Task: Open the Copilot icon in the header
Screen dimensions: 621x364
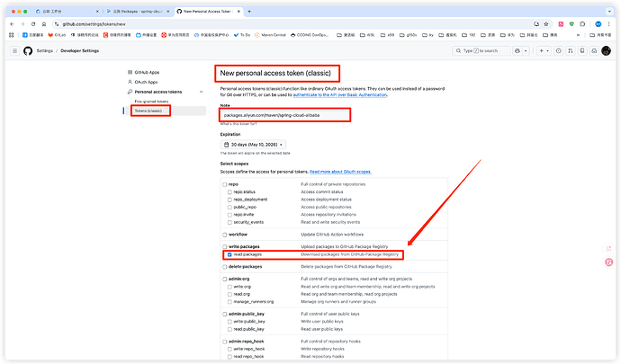Action: coord(517,50)
